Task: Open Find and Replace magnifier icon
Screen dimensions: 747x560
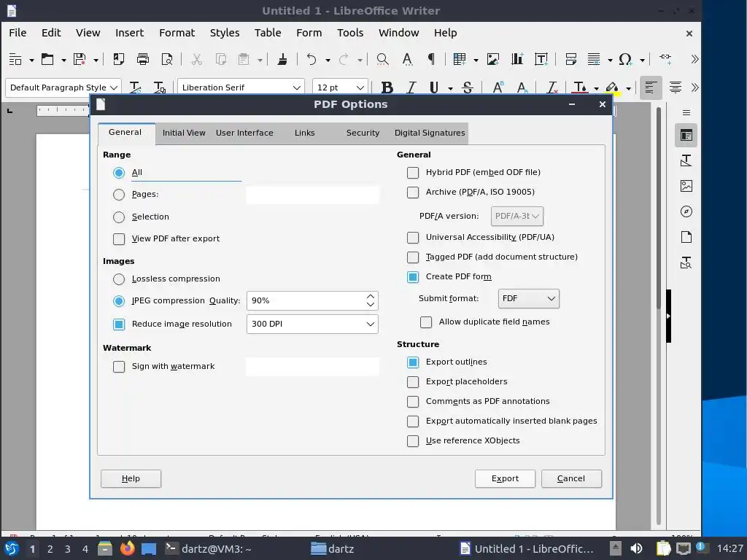Action: pyautogui.click(x=382, y=59)
